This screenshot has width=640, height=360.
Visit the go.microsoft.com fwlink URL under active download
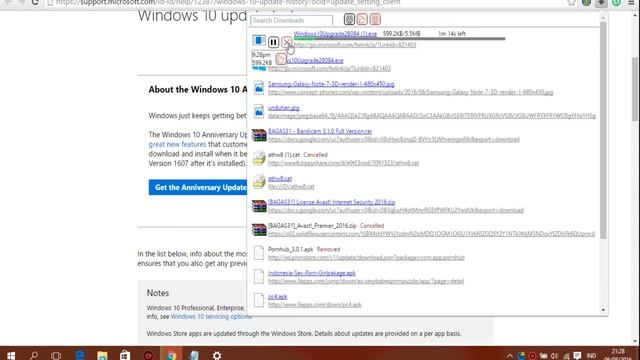[x=355, y=45]
